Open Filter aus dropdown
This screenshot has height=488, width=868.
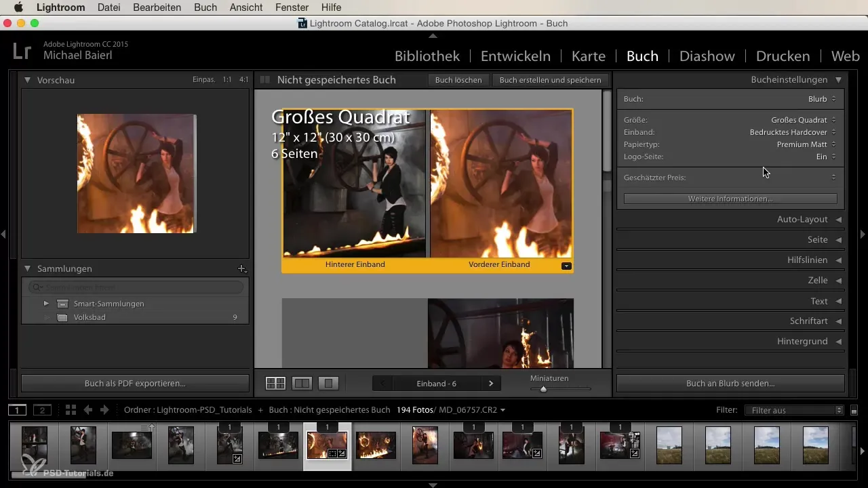(x=793, y=410)
